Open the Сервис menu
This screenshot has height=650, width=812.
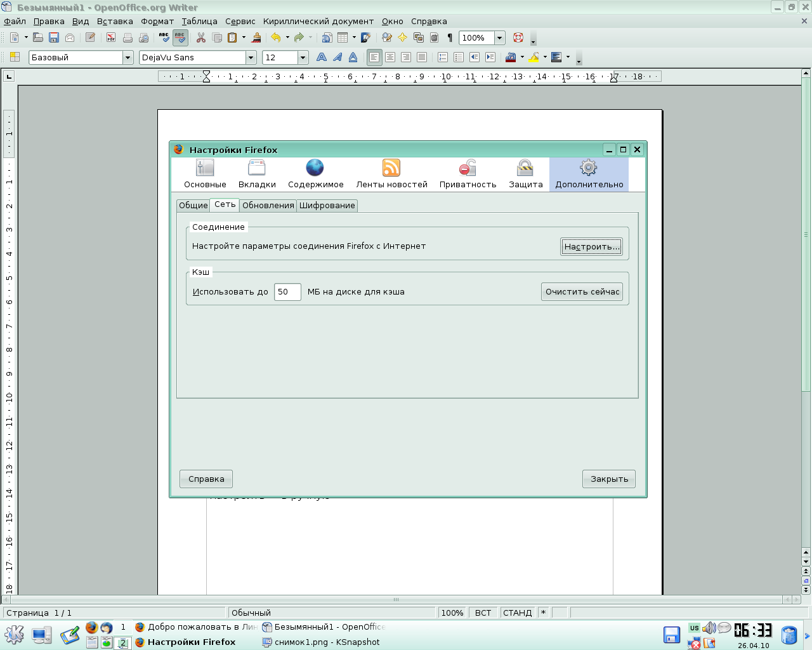pyautogui.click(x=240, y=21)
